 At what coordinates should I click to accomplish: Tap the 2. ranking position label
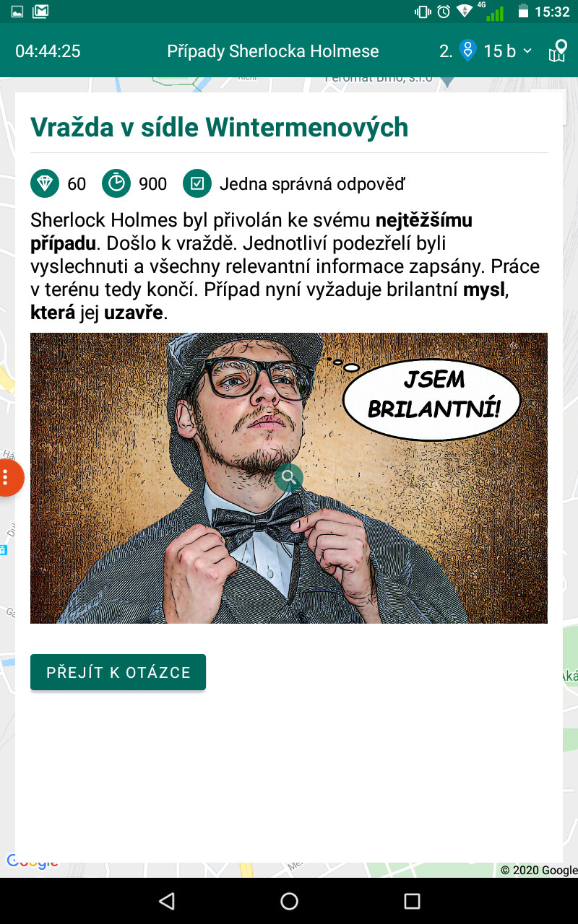[446, 51]
